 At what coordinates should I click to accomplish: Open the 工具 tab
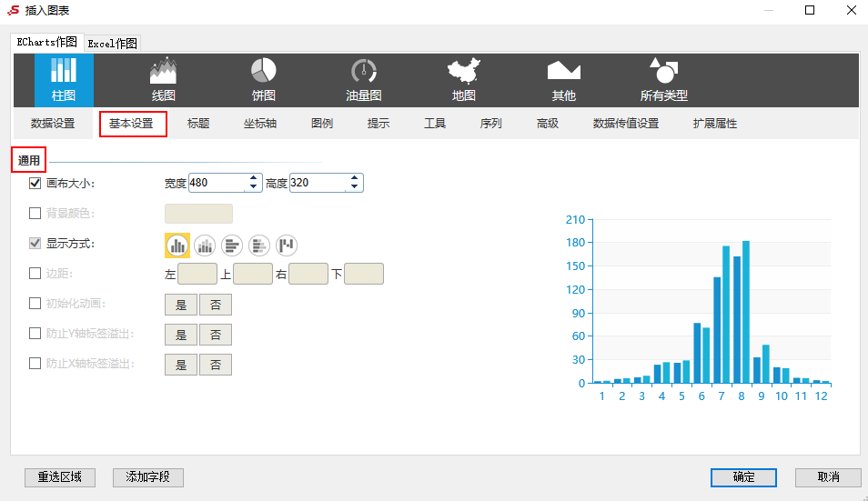coord(435,124)
